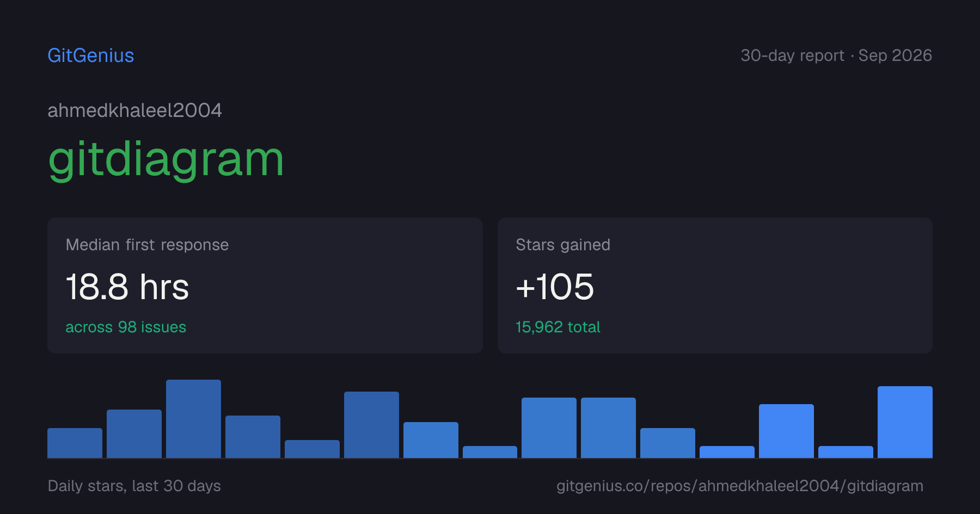The height and width of the screenshot is (514, 980).
Task: Select the ahmedkhaleel2004 owner name
Action: 134,110
